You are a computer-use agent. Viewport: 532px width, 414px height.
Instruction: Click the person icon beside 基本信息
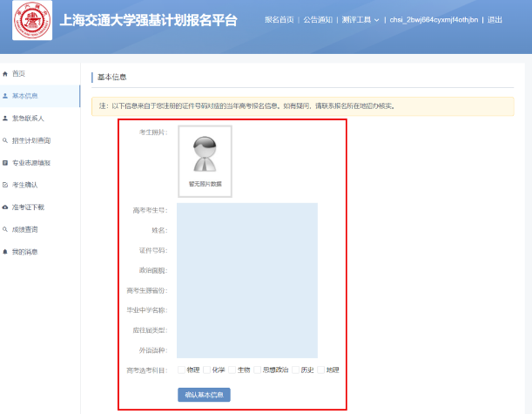point(5,96)
